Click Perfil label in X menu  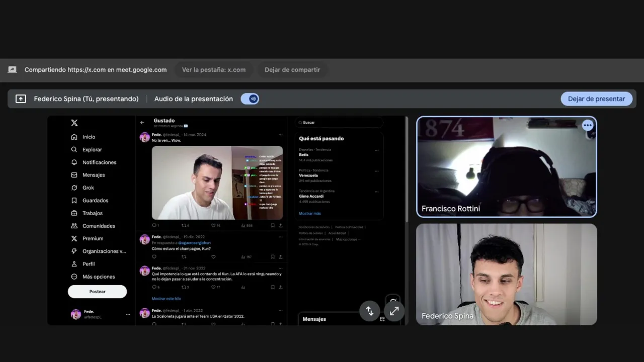pyautogui.click(x=89, y=264)
